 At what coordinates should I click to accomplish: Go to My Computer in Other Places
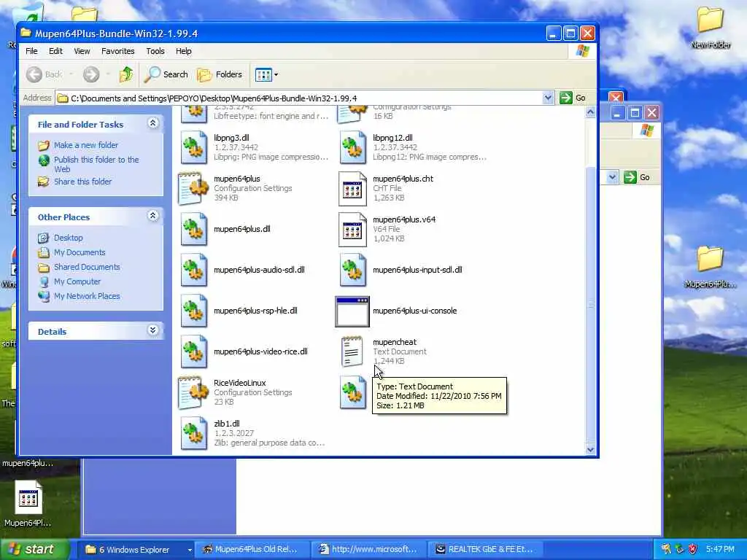point(77,282)
